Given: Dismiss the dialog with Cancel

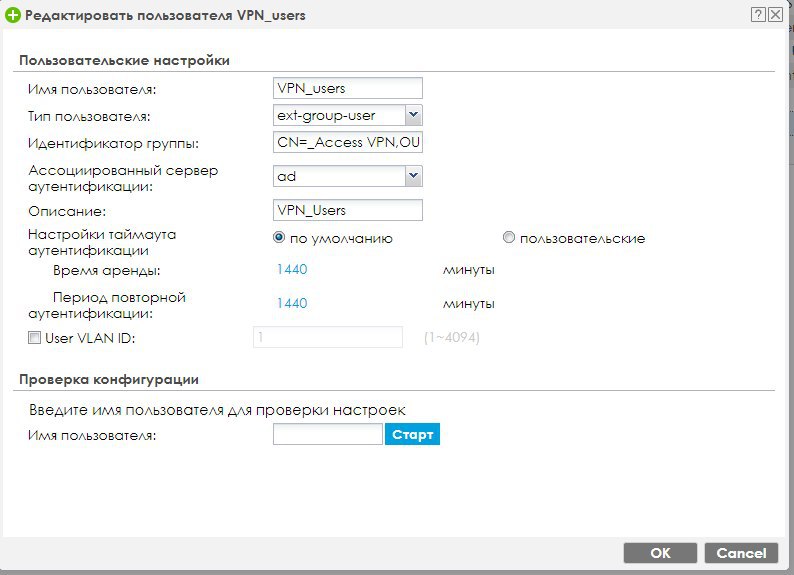Looking at the screenshot, I should tap(741, 552).
